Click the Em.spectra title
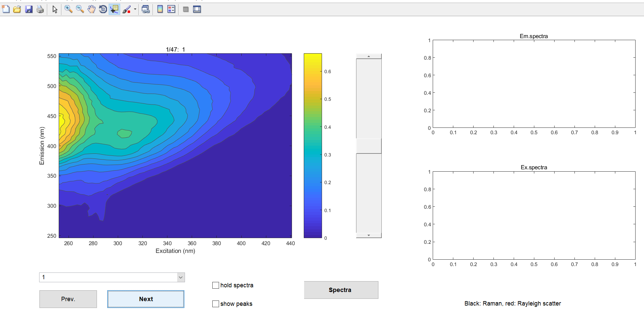The height and width of the screenshot is (318, 644). coord(534,36)
